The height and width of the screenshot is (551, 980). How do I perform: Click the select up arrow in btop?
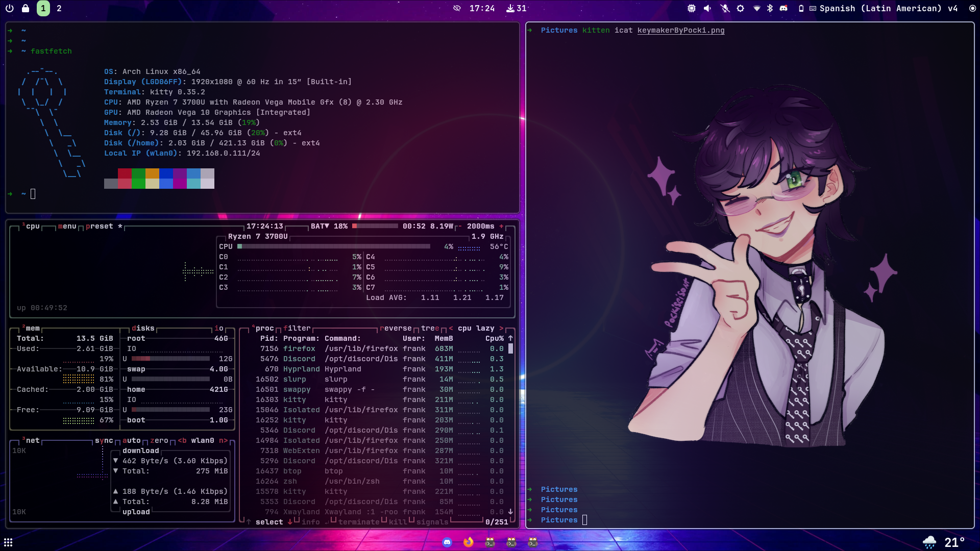coord(249,522)
